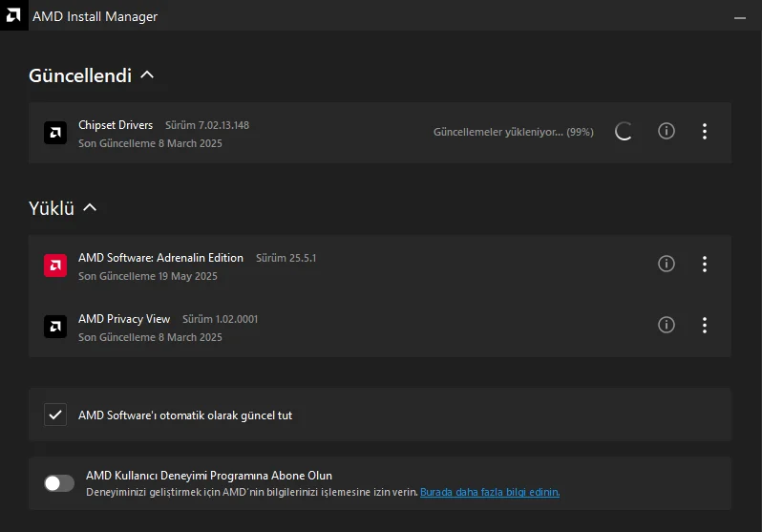This screenshot has height=532, width=762.
Task: Open Chipset Drivers three-dot menu
Action: (705, 132)
